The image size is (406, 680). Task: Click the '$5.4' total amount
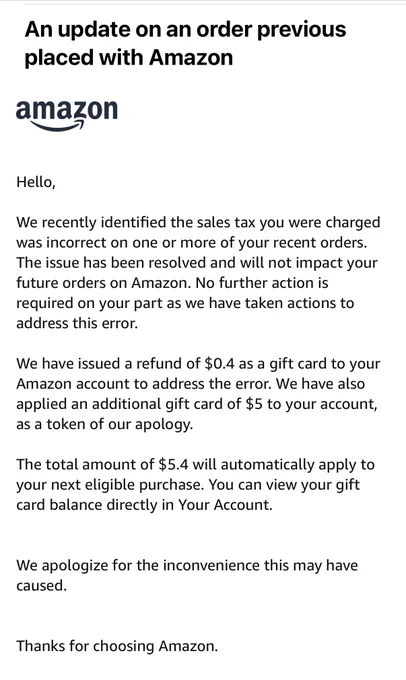point(174,464)
